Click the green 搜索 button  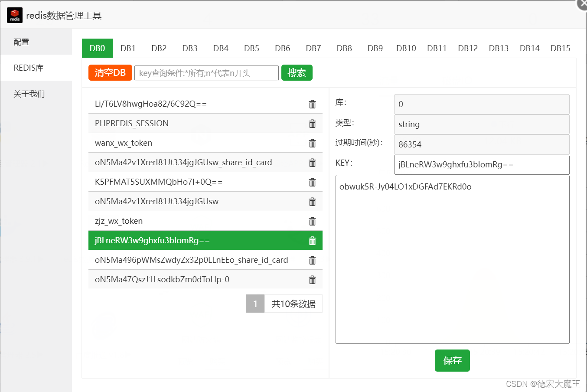pyautogui.click(x=297, y=73)
